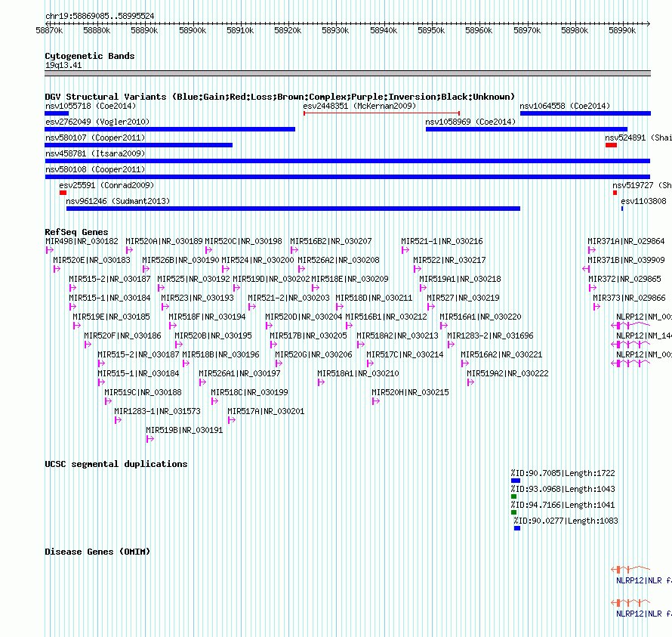Image resolution: width=672 pixels, height=637 pixels.
Task: Open the RefSeq Genes track title
Action: [x=76, y=232]
